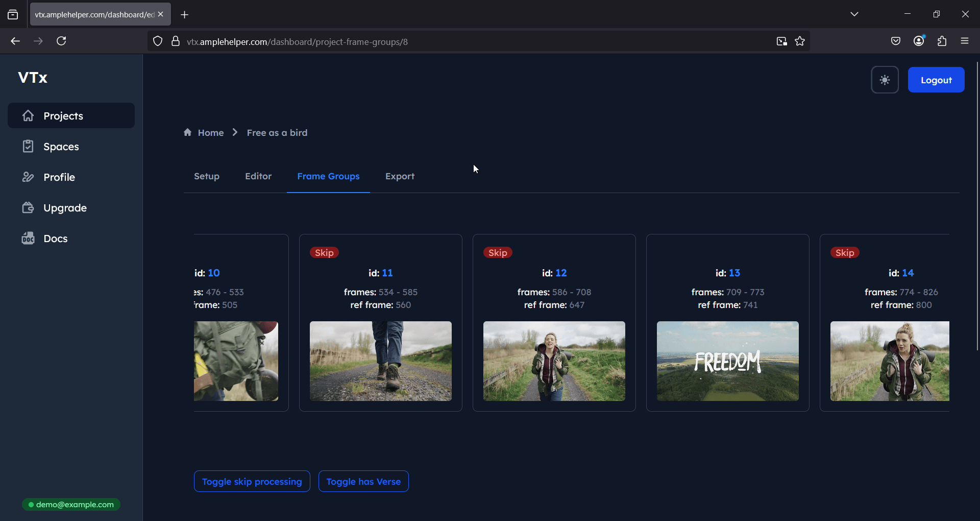The height and width of the screenshot is (521, 980).
Task: Open Spaces via its clipboard icon
Action: tap(28, 147)
